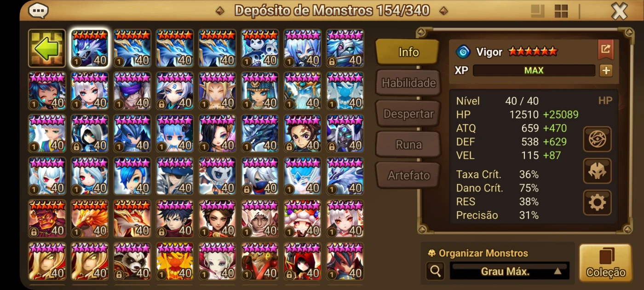Click the XP MAX progress bar
Viewport: 644px width, 290px height.
[x=534, y=70]
